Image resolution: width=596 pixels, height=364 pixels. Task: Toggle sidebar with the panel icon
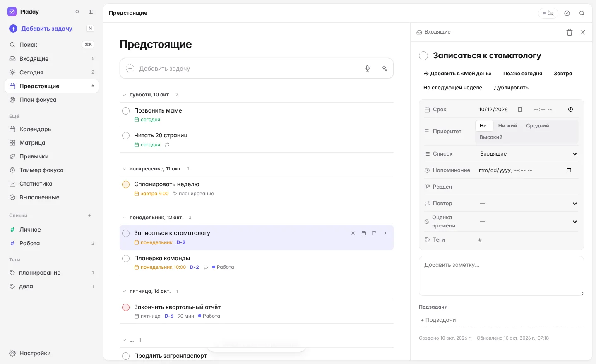(91, 12)
